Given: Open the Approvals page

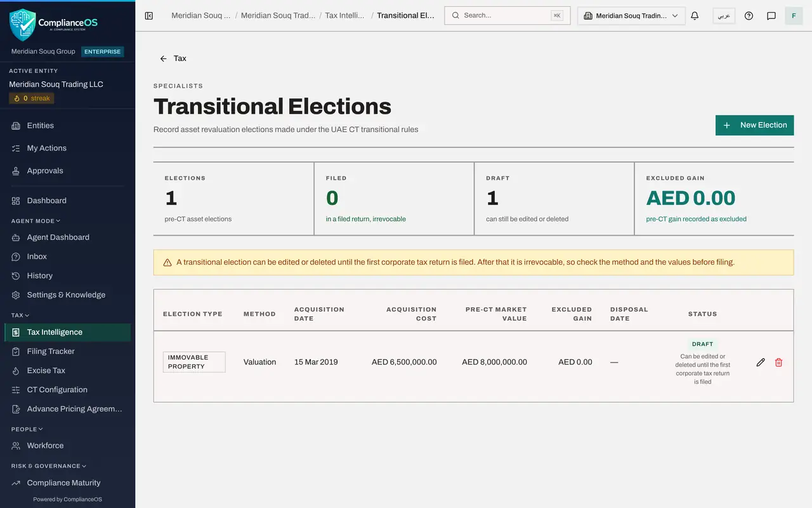Looking at the screenshot, I should coord(67,171).
